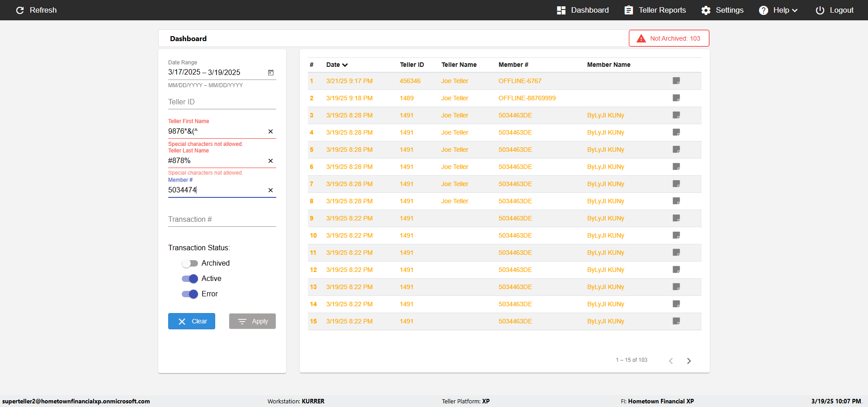Screen dimensions: 868x407
Task: Clear the Teller First Name field
Action: 270,131
